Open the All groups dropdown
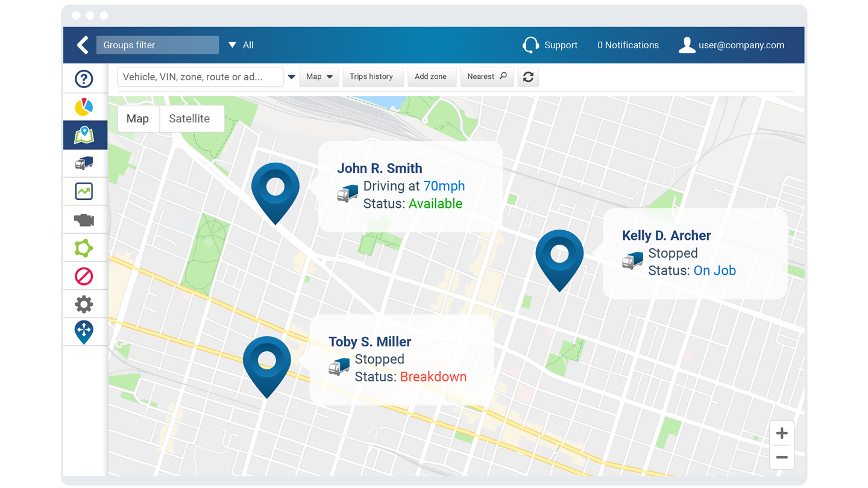Viewport: 868px width, 488px height. coord(241,45)
